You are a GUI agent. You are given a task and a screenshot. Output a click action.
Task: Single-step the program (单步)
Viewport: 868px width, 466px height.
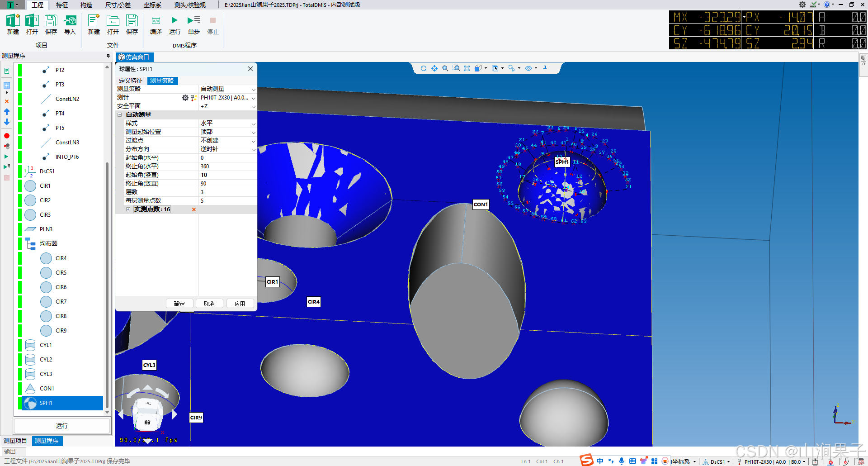193,24
